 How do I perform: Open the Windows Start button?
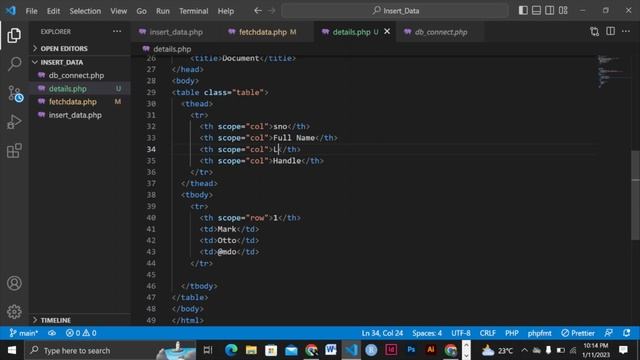(x=12, y=350)
